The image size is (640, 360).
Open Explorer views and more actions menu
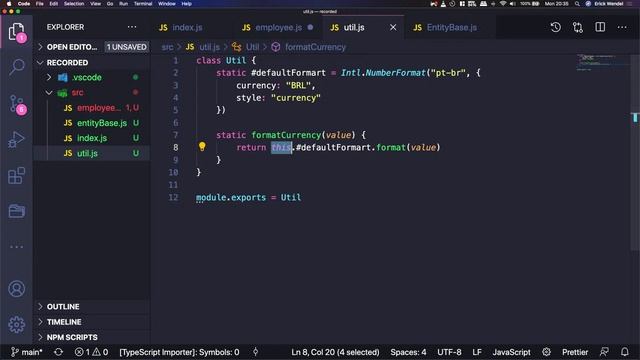132,27
